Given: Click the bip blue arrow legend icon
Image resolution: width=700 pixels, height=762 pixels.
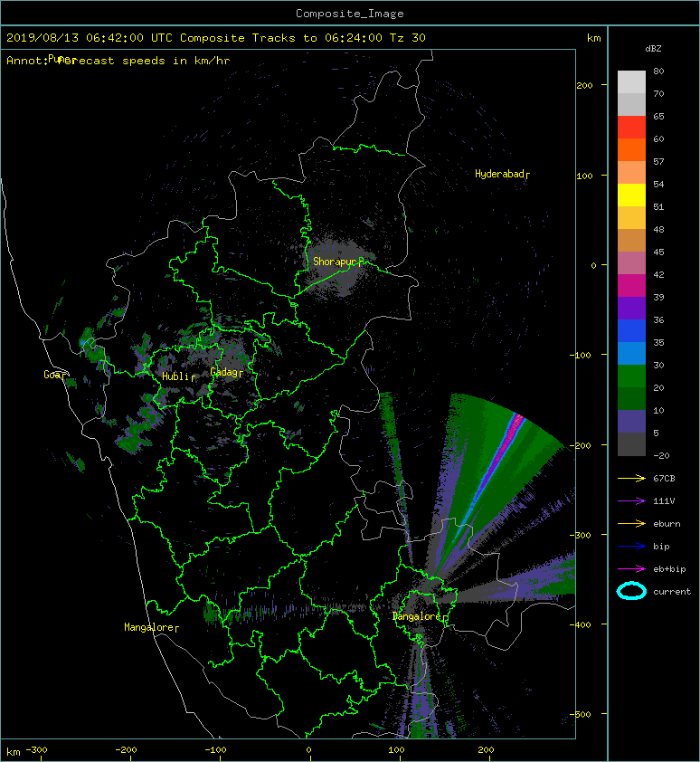Looking at the screenshot, I should pos(631,547).
